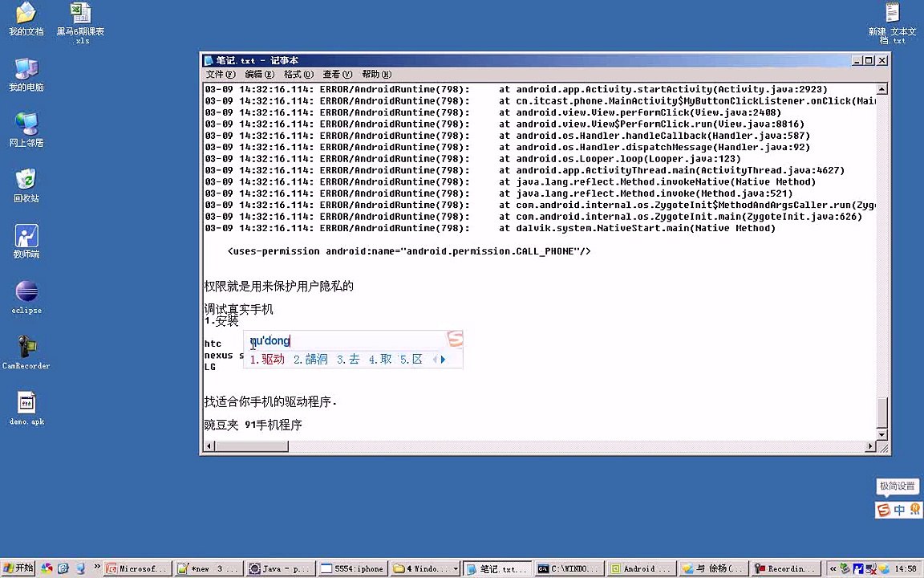Click the orange medal icon on IME bar

coord(914,508)
